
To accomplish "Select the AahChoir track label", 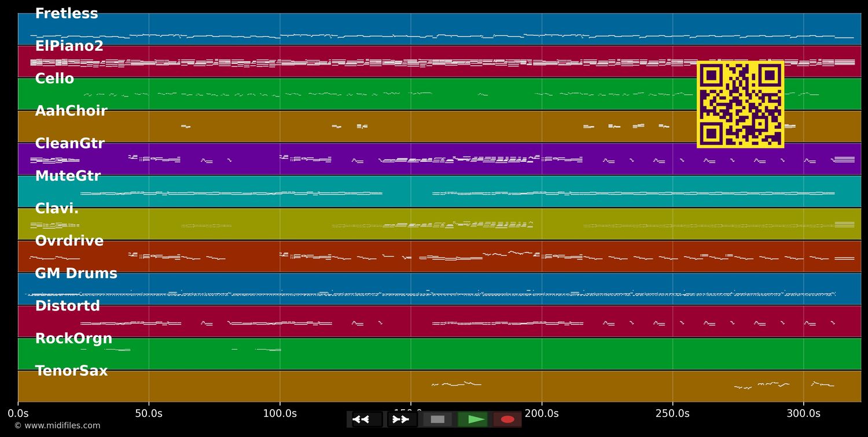I will coord(71,111).
